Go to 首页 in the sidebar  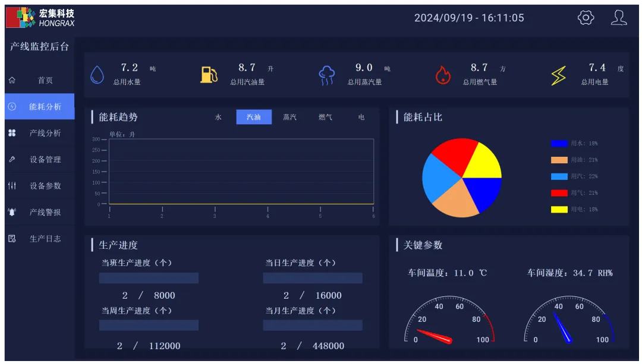[40, 80]
